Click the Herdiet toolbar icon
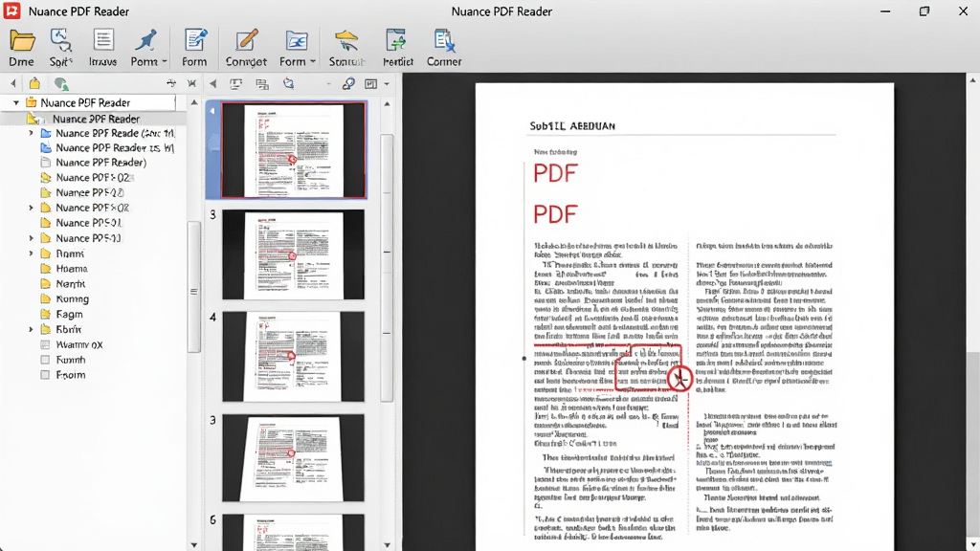980x551 pixels. pos(397,40)
